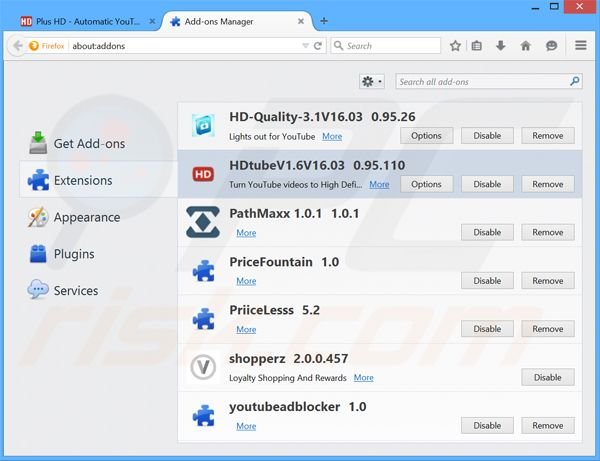Viewport: 600px width, 461px height.
Task: Remove the youtubeadblocker extension
Action: 548,426
